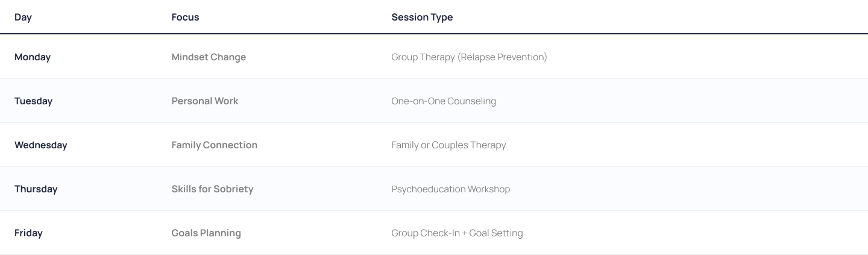Image resolution: width=868 pixels, height=255 pixels.
Task: Click the Focus column header
Action: [185, 17]
